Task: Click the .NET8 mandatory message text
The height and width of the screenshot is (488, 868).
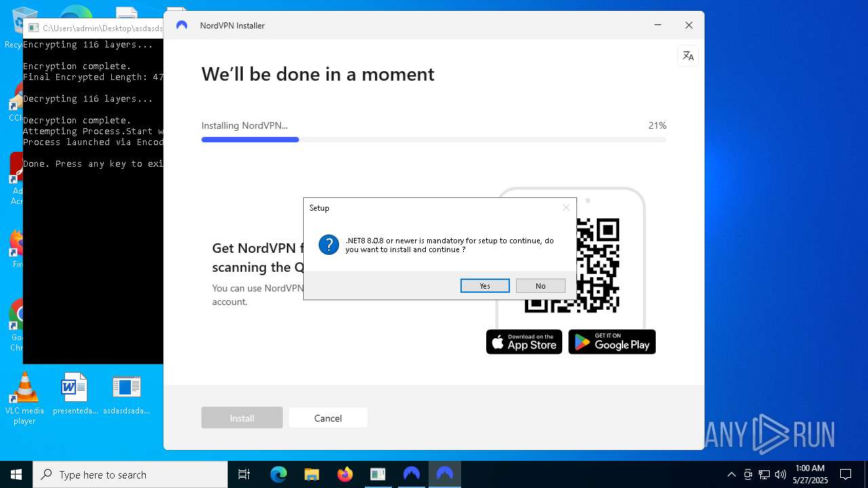Action: click(450, 245)
